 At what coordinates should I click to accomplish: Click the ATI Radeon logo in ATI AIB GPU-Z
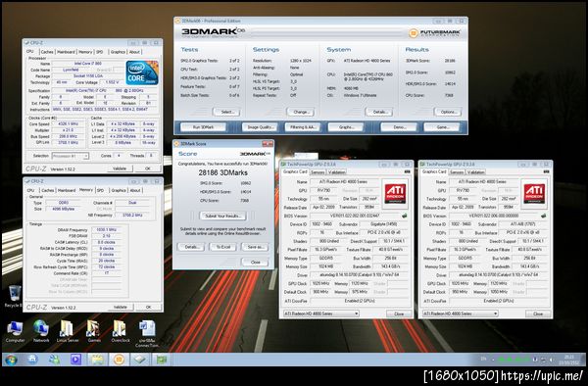534,193
